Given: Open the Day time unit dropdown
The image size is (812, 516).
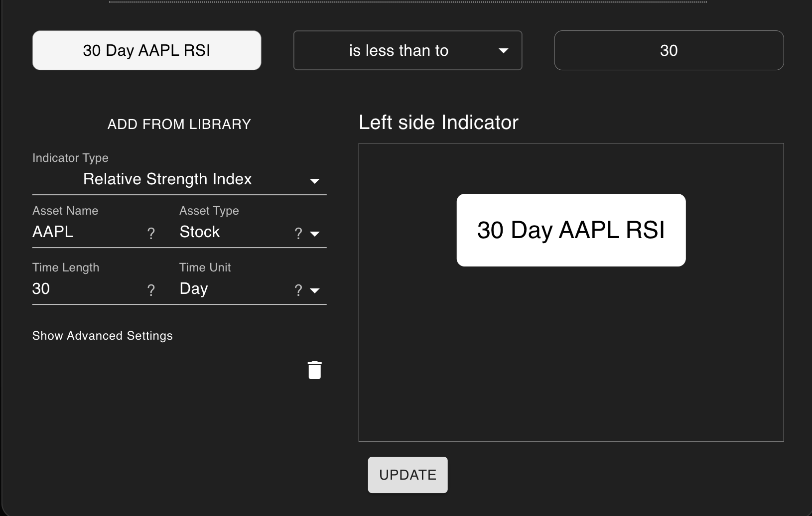Looking at the screenshot, I should coord(193,288).
